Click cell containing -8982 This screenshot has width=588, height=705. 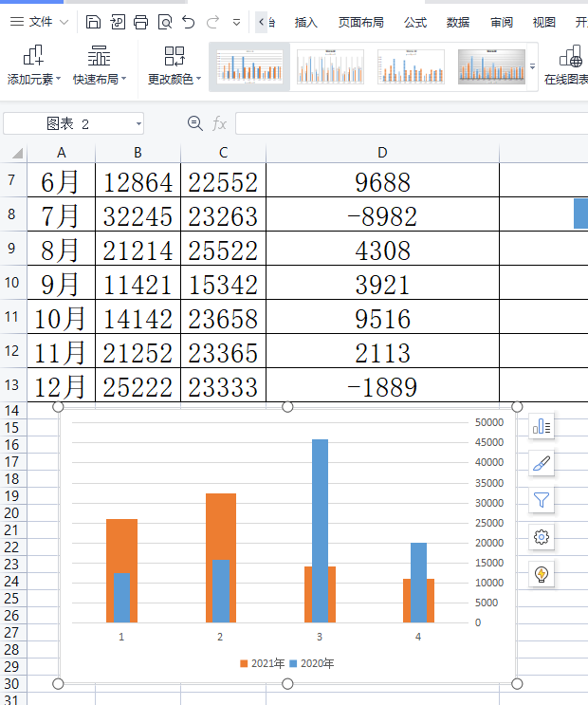click(382, 214)
